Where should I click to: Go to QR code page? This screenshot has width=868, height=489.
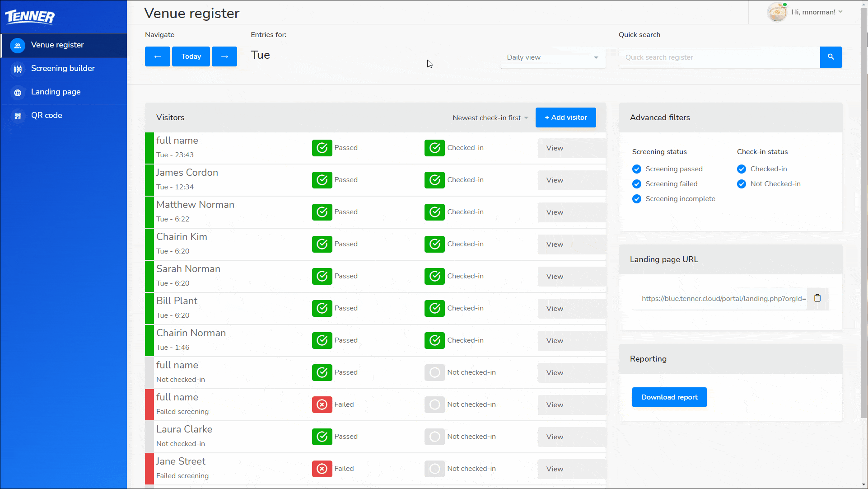click(x=47, y=115)
